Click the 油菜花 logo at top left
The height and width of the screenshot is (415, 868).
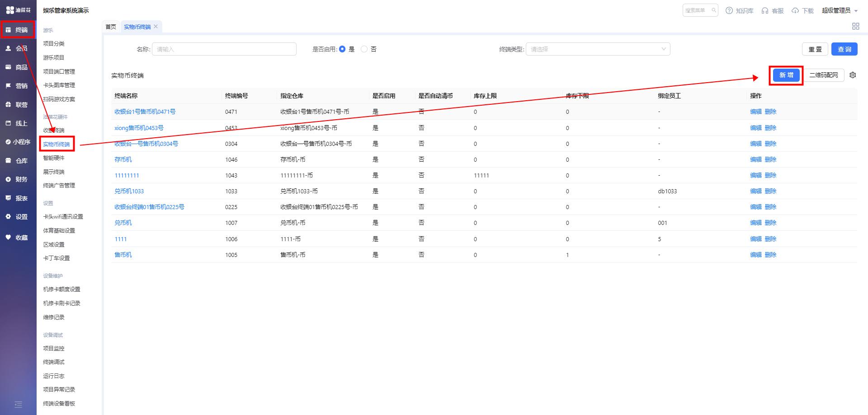tap(18, 10)
